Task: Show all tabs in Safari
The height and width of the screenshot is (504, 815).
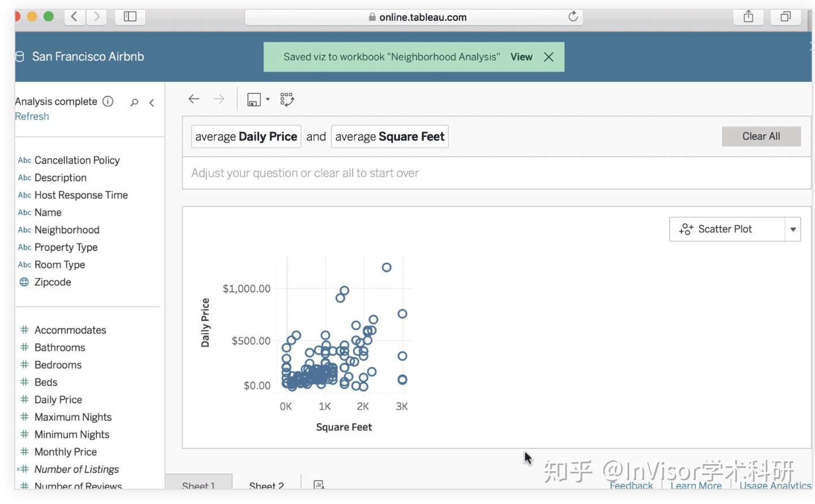Action: pos(786,16)
